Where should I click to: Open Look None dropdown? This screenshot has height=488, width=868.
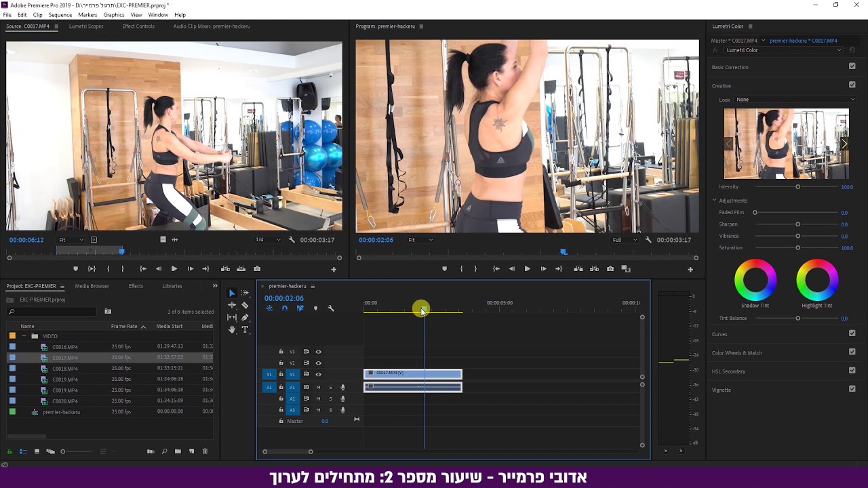[795, 100]
